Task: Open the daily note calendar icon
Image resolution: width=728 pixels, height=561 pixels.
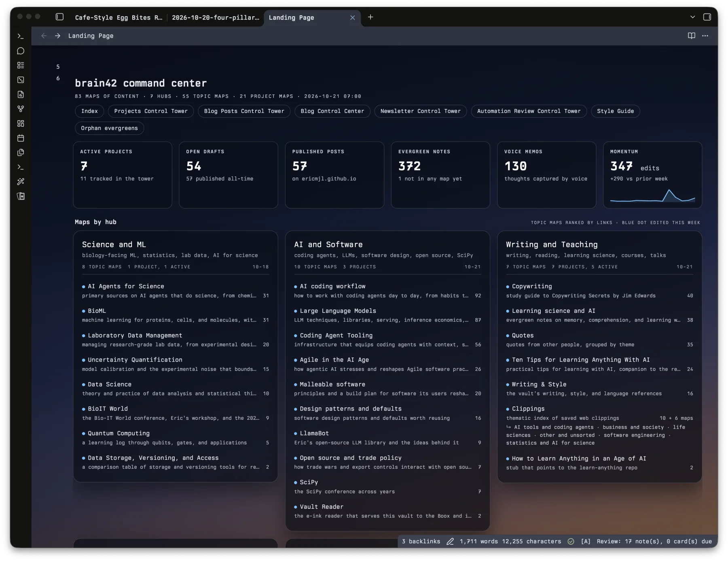Action: point(21,138)
